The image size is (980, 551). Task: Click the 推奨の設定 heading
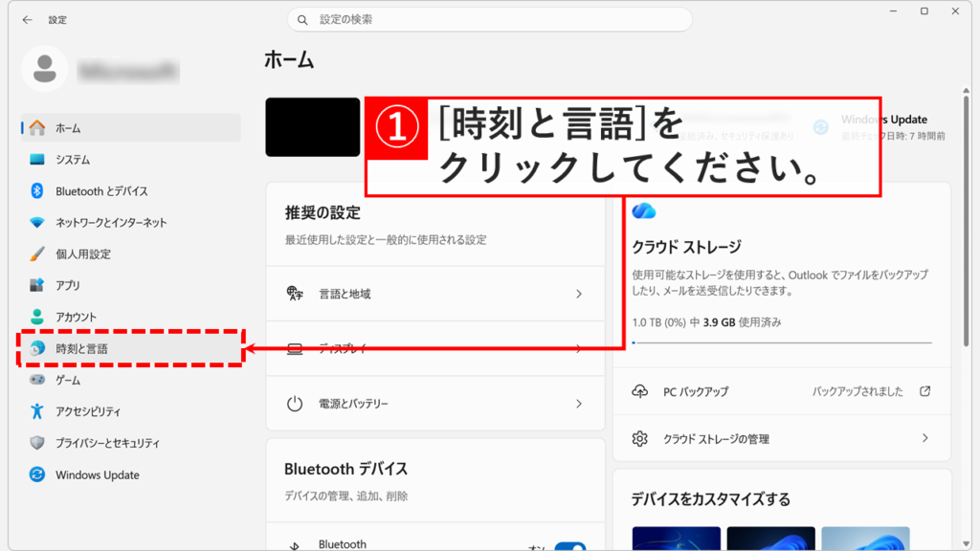tap(323, 212)
